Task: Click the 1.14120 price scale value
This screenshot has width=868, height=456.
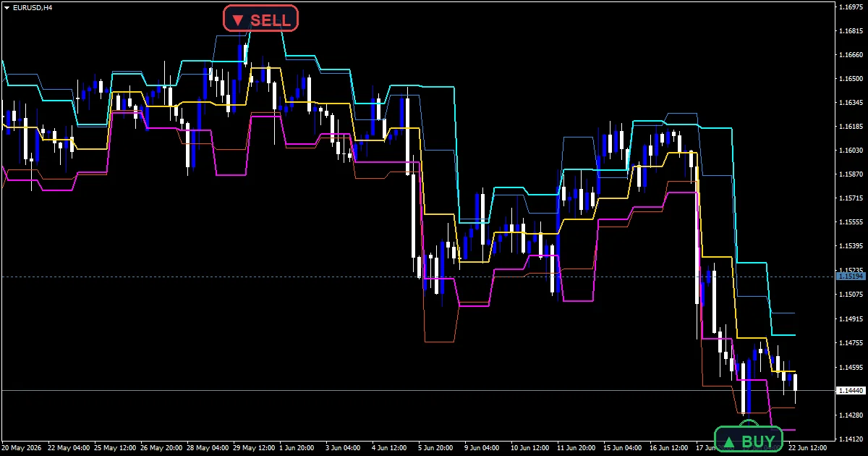Action: click(851, 439)
